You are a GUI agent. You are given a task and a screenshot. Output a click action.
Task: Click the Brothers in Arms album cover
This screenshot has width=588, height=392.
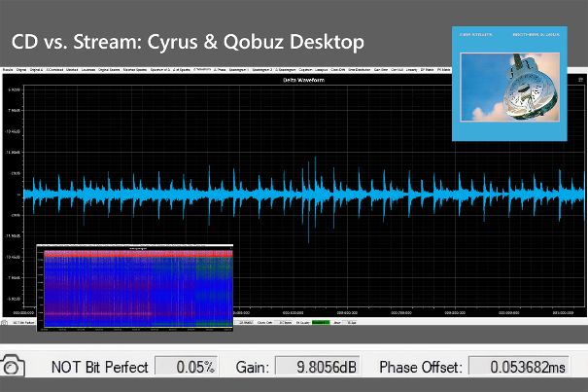coord(509,84)
